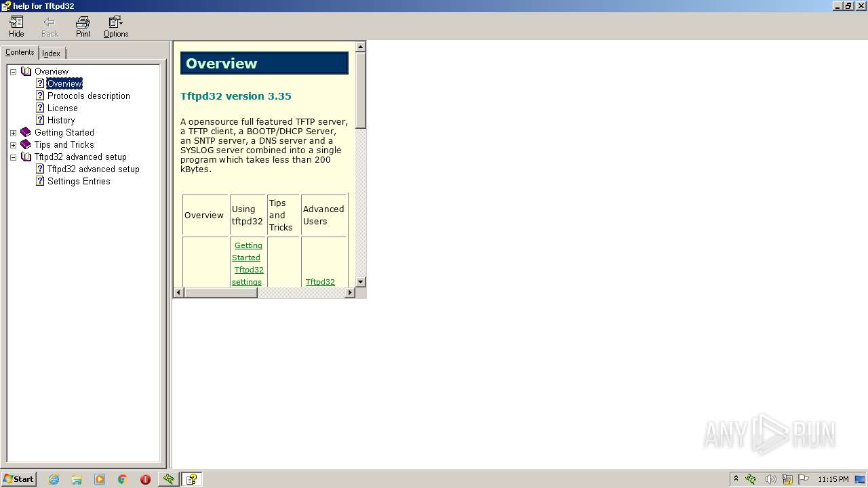The image size is (868, 488).
Task: Follow the Getting Started link
Action: click(247, 251)
